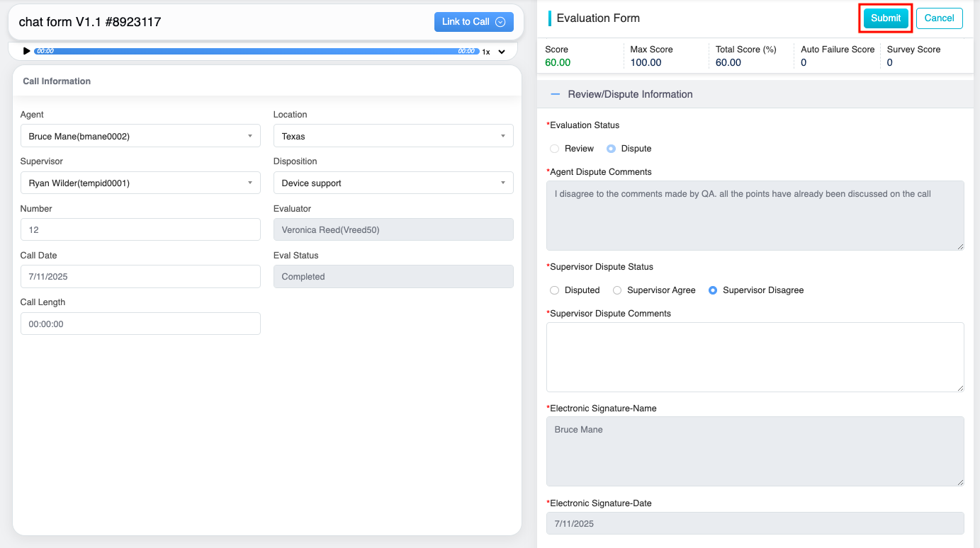This screenshot has height=548, width=980.
Task: Collapse the Review/Dispute Information section
Action: click(556, 94)
